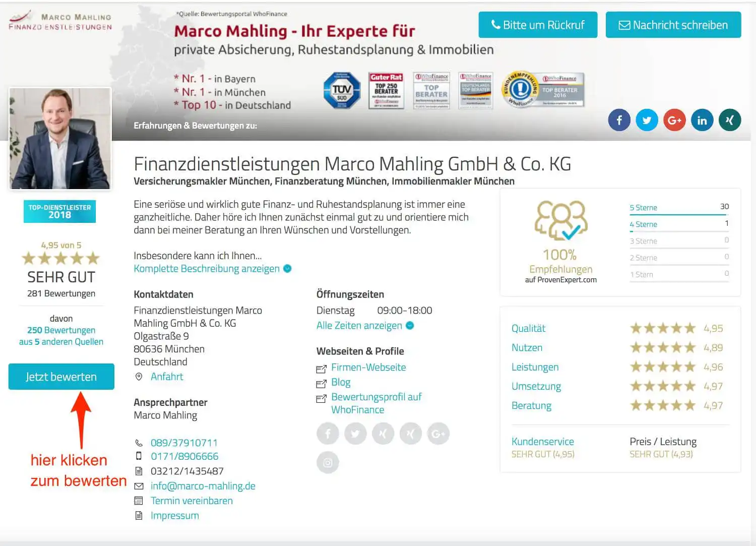This screenshot has height=546, width=756.
Task: Click the LinkedIn share icon
Action: [x=702, y=120]
